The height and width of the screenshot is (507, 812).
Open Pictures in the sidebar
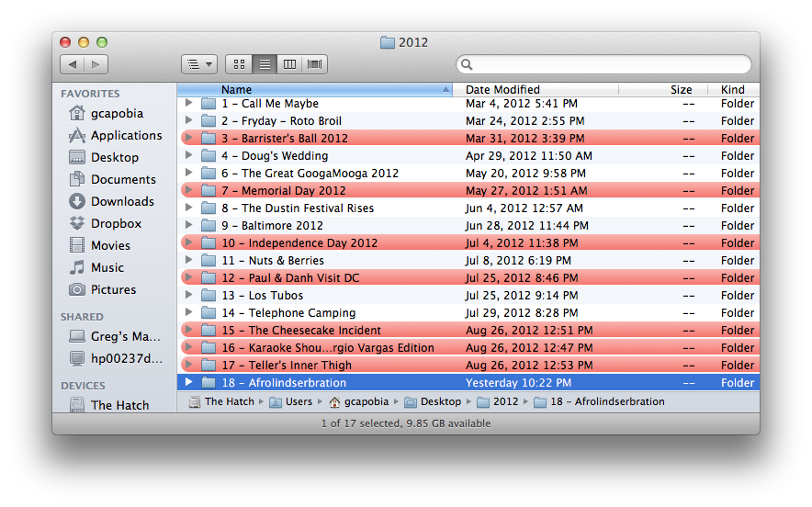coord(103,289)
